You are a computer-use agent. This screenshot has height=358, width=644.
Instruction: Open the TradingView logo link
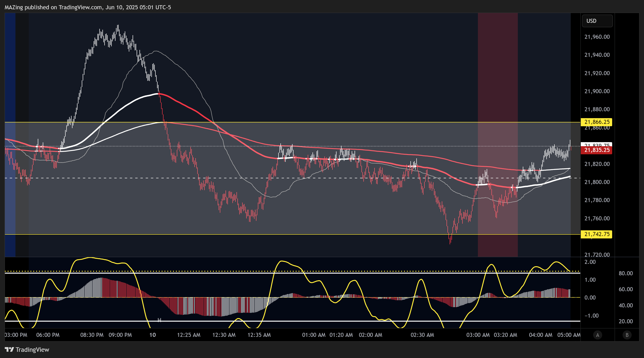[x=27, y=349]
